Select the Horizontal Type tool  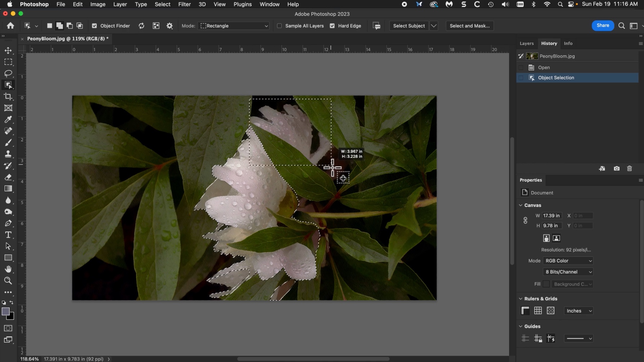point(8,235)
